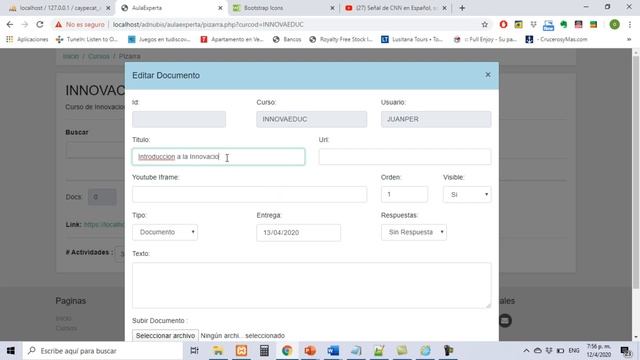Click the disabled Usuario field
640x360 pixels.
[436, 119]
